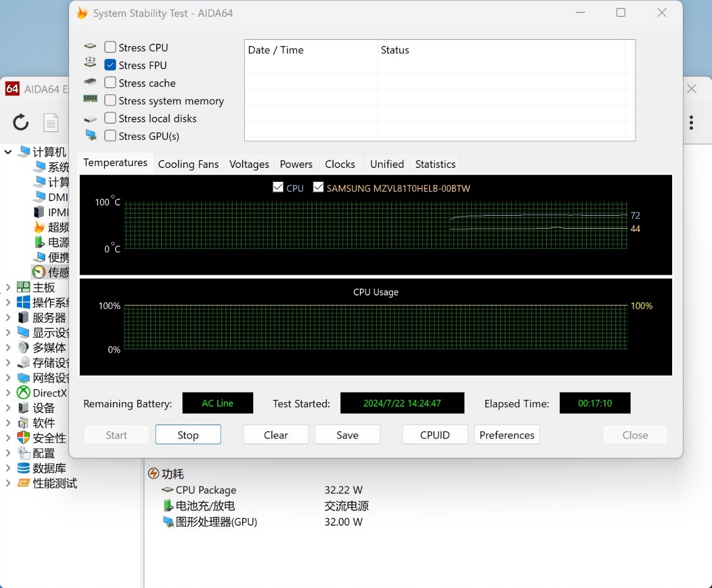Click the 安全性 shield icon
Image resolution: width=712 pixels, height=588 pixels.
pyautogui.click(x=23, y=437)
